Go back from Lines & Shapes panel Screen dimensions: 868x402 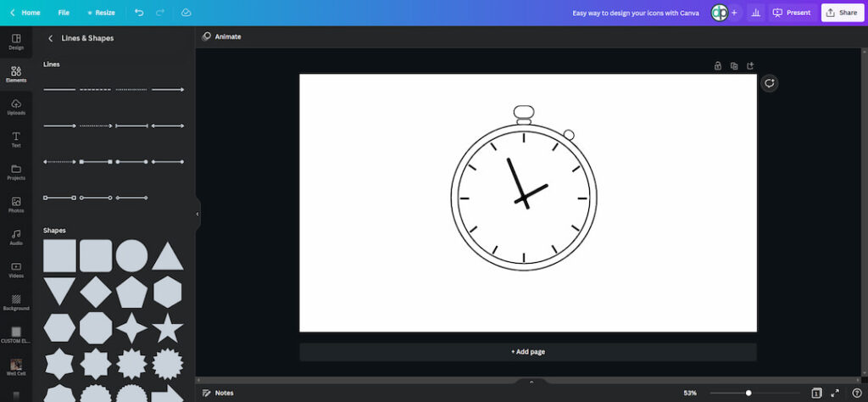point(50,38)
